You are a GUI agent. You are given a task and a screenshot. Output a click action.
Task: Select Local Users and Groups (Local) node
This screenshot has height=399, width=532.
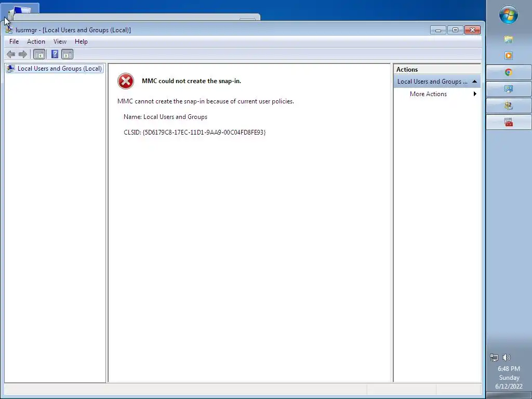pos(55,69)
